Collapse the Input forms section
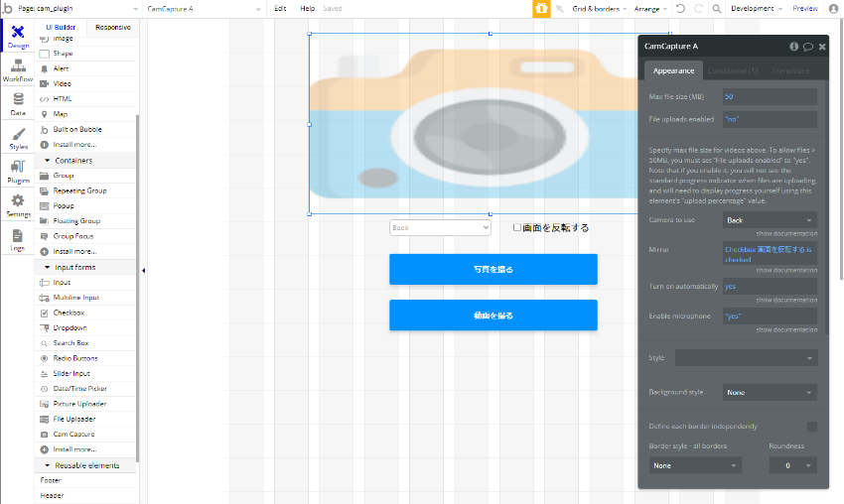 pos(48,267)
